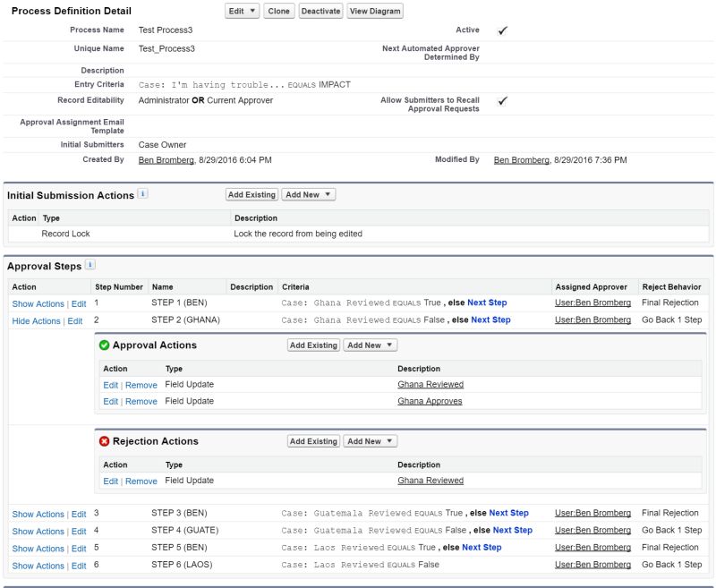Edit the STEP 4 (GUATE) approval step
The height and width of the screenshot is (588, 716).
point(78,530)
